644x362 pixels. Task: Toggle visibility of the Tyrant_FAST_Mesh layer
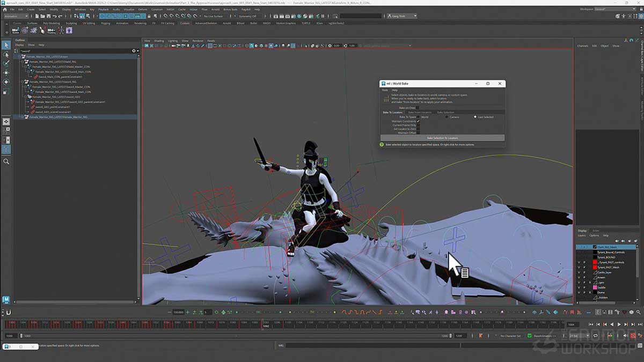(579, 268)
